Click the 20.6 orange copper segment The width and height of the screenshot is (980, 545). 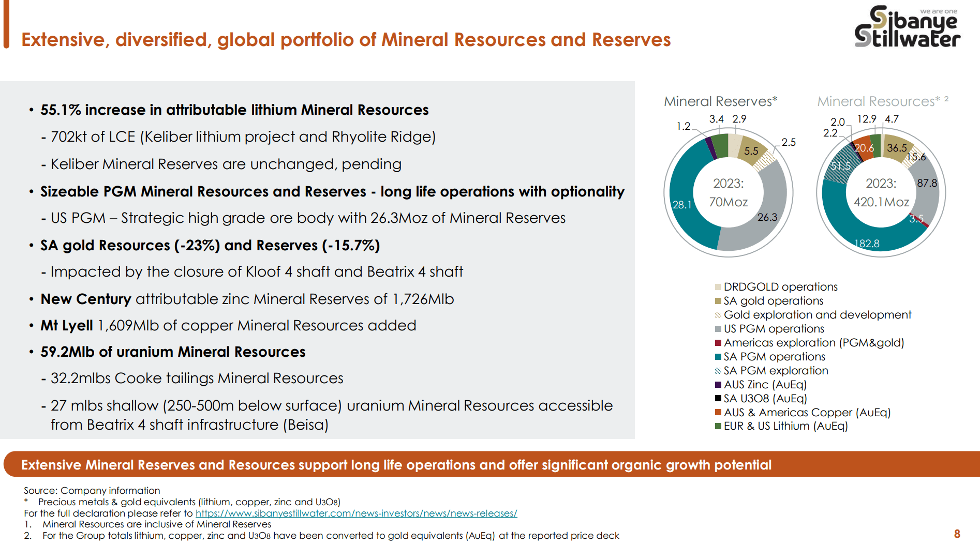pos(864,148)
